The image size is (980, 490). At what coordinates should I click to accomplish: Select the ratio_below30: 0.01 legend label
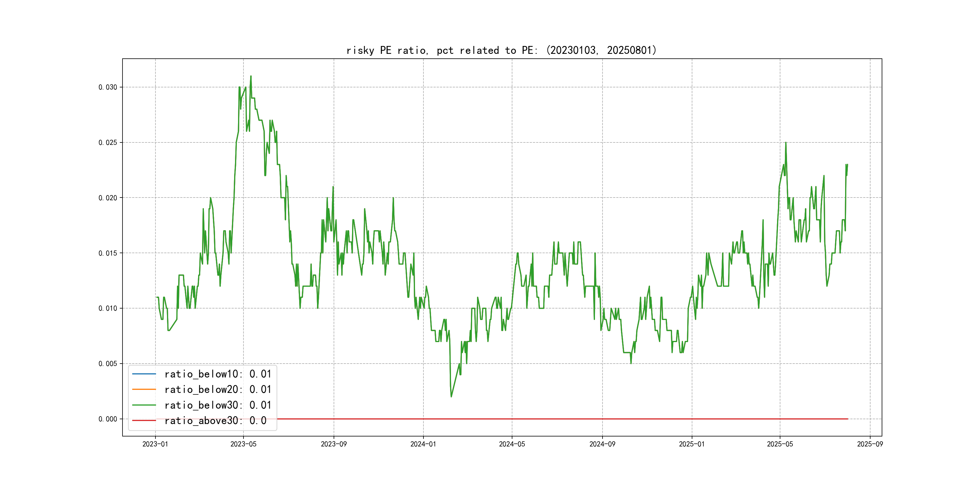pyautogui.click(x=217, y=405)
